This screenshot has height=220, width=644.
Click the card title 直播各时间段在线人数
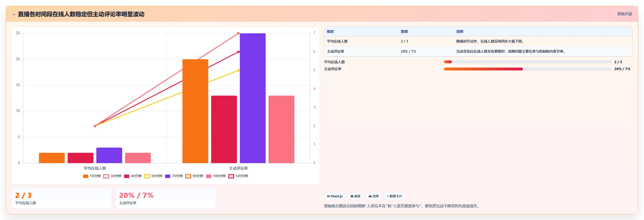tap(81, 14)
